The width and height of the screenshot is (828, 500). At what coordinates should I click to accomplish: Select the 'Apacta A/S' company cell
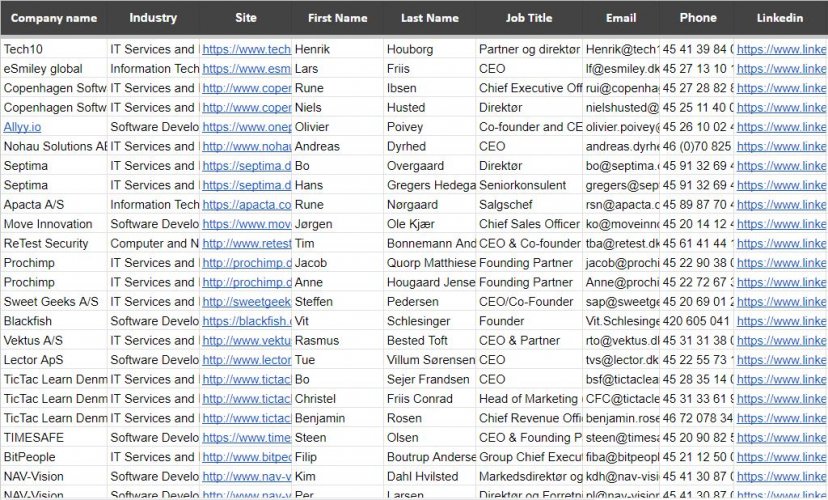click(x=54, y=205)
